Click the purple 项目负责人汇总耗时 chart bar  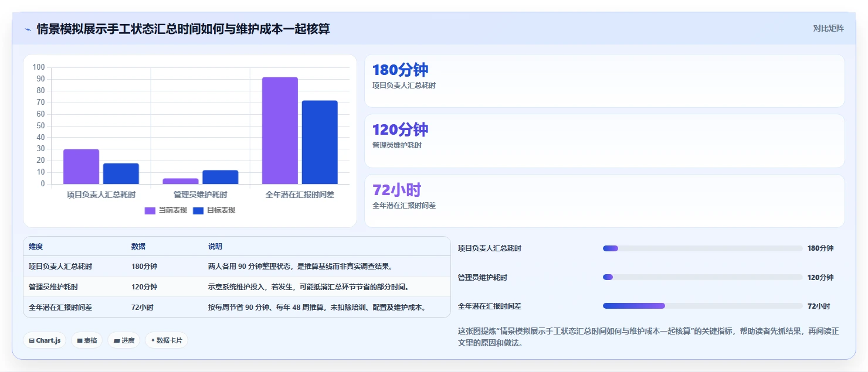tap(81, 166)
